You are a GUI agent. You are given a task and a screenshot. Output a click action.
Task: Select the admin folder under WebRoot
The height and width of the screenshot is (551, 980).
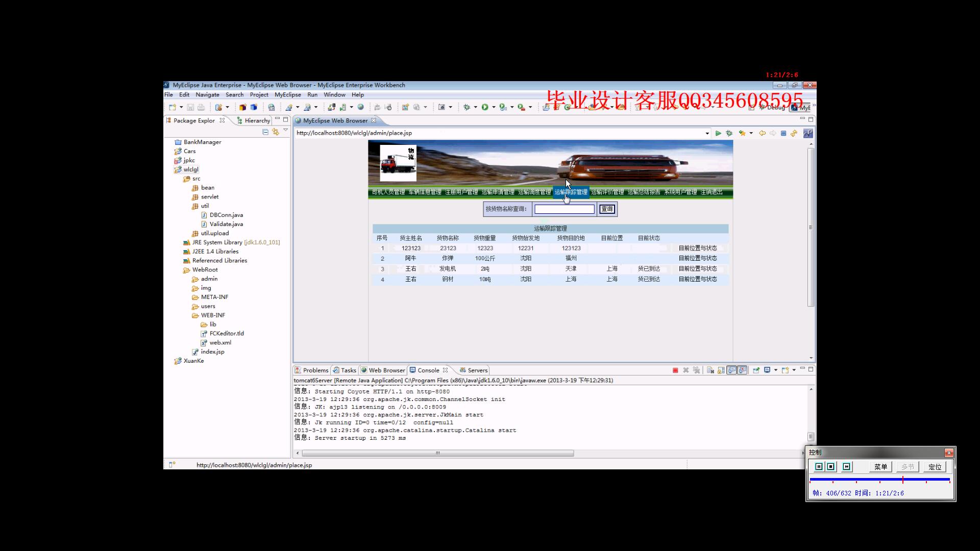205,279
